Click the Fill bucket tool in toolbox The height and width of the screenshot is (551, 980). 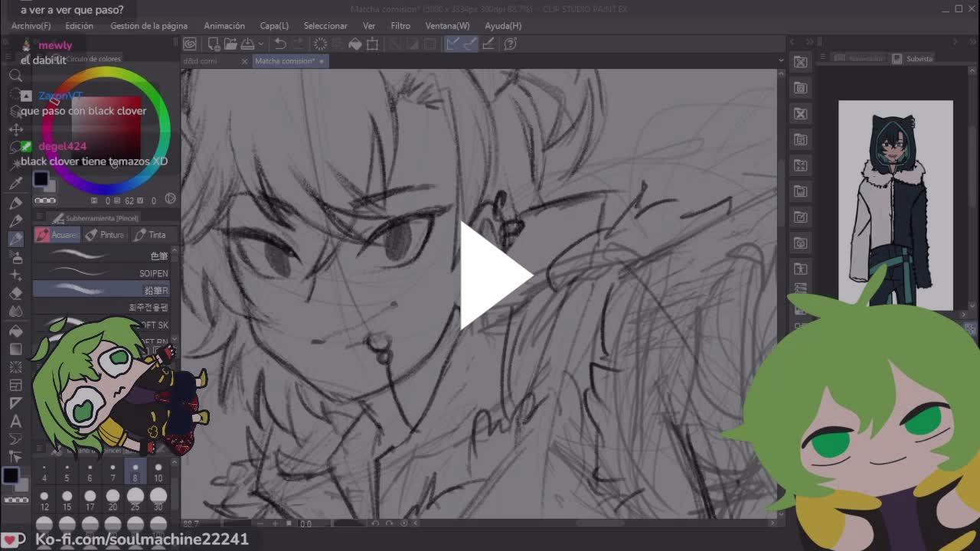click(15, 330)
